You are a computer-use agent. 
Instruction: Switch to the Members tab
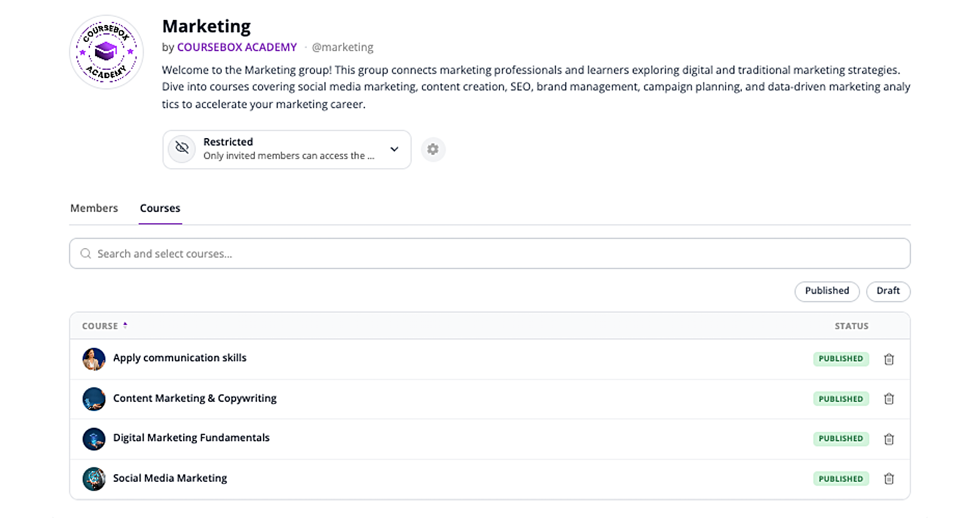[x=94, y=208]
